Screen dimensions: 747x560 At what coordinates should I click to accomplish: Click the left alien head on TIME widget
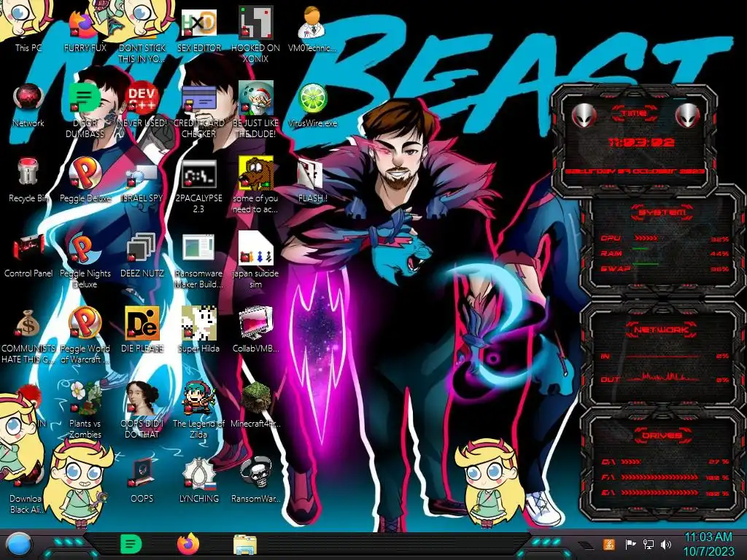[584, 114]
